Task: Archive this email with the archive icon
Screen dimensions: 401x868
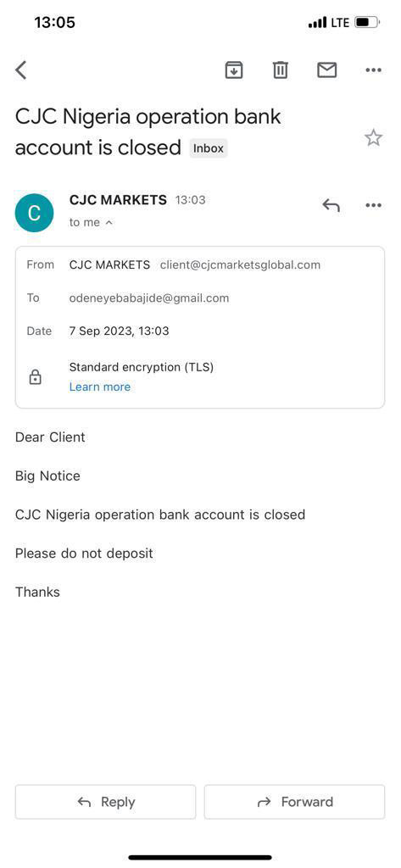Action: point(234,70)
